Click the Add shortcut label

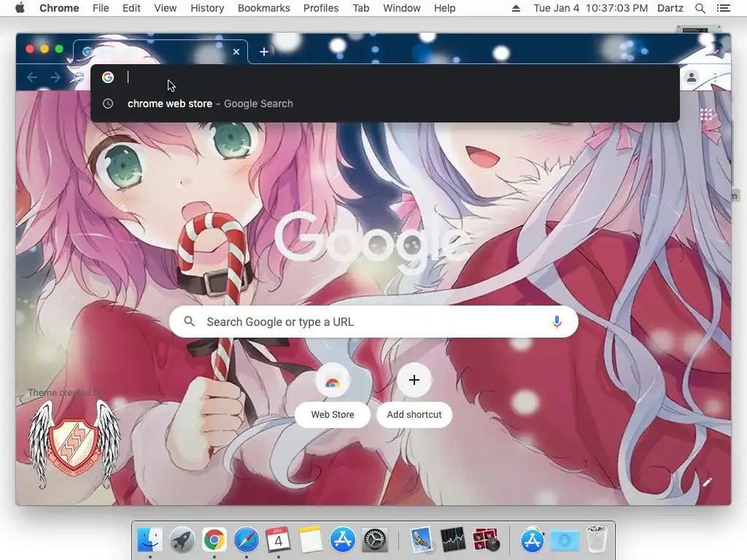414,415
